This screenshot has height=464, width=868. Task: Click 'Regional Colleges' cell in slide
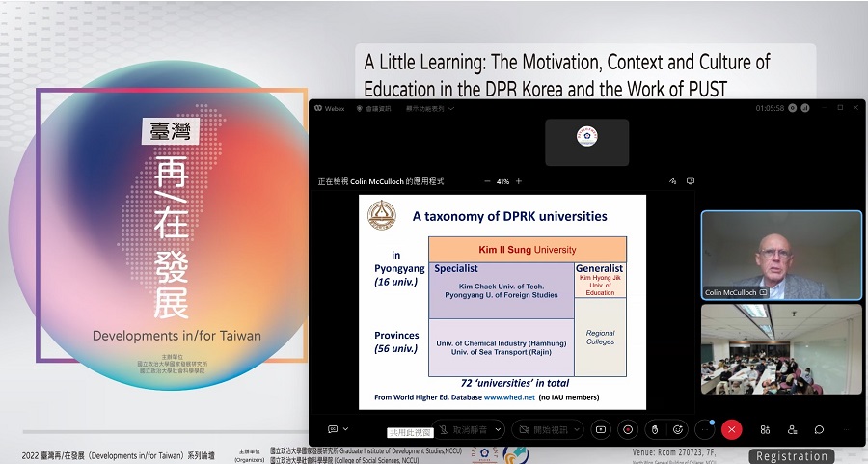pyautogui.click(x=600, y=338)
